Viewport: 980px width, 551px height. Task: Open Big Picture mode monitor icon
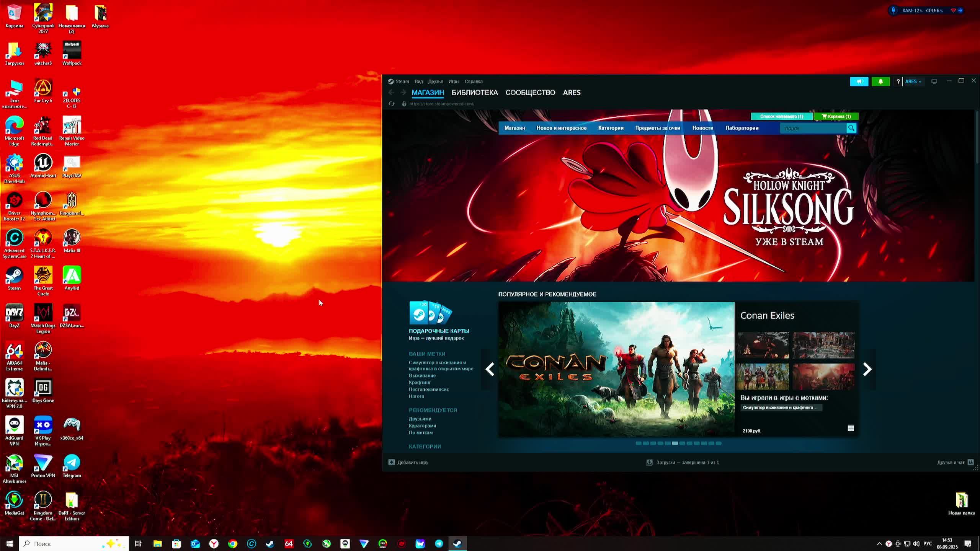(934, 82)
